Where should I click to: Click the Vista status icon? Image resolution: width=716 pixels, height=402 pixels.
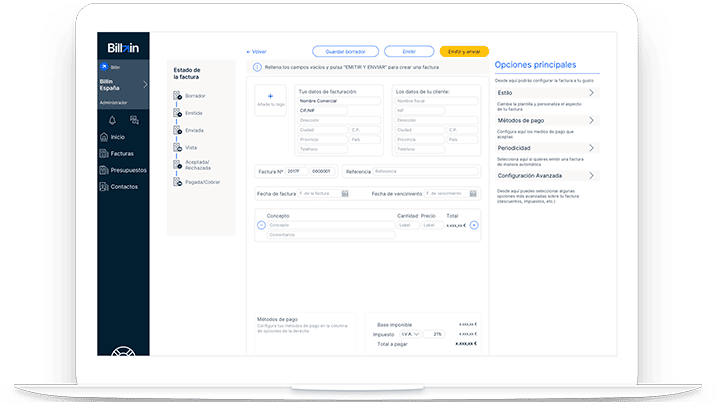177,147
